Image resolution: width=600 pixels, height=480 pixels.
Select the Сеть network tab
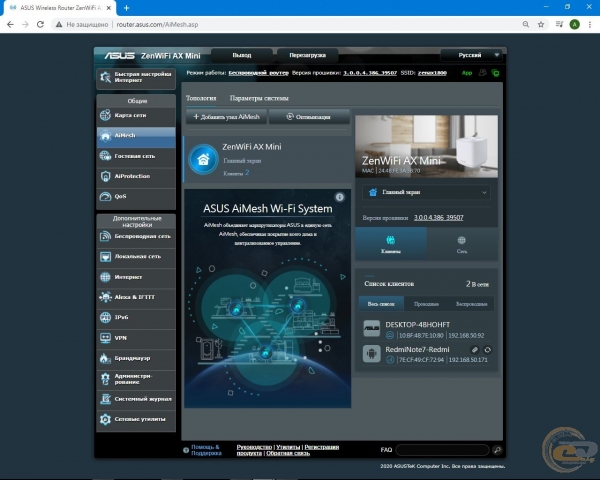click(462, 244)
